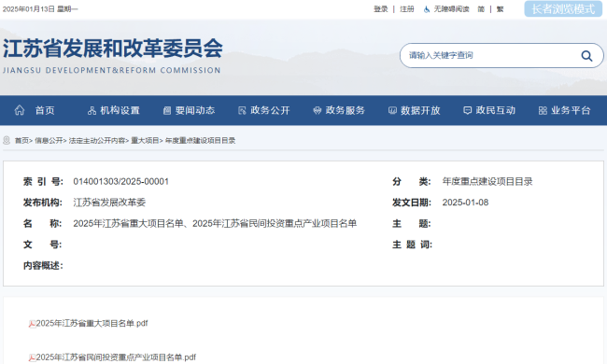Click the 政务公开 icon
The width and height of the screenshot is (607, 364).
pos(242,111)
